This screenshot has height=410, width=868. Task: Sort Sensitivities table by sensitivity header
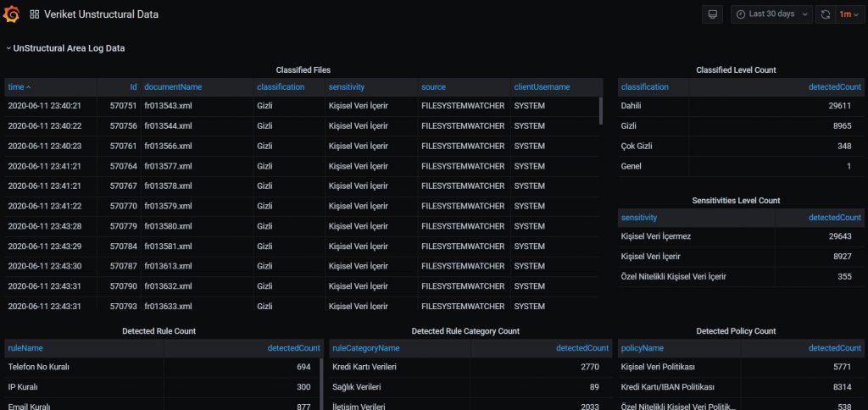pyautogui.click(x=639, y=218)
